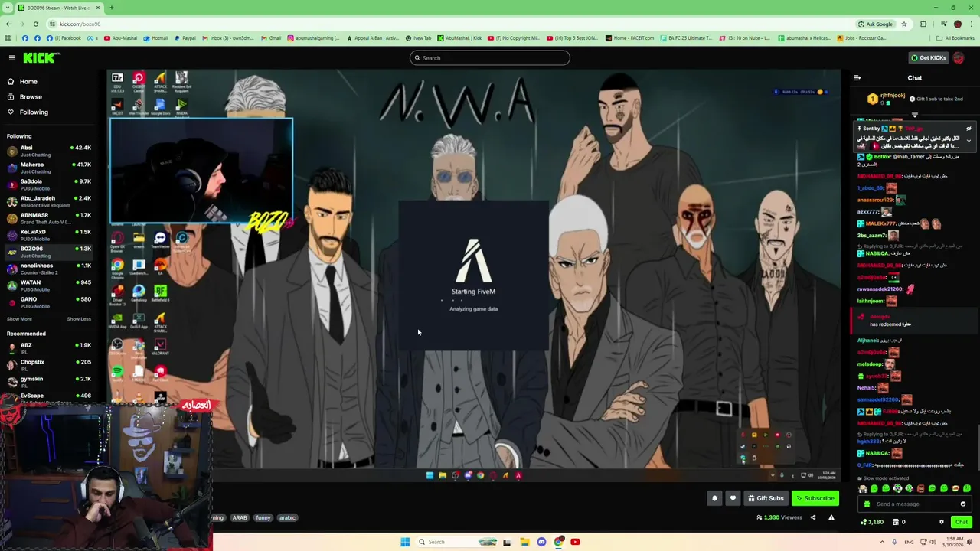Follow channel with the heart button

point(733,498)
